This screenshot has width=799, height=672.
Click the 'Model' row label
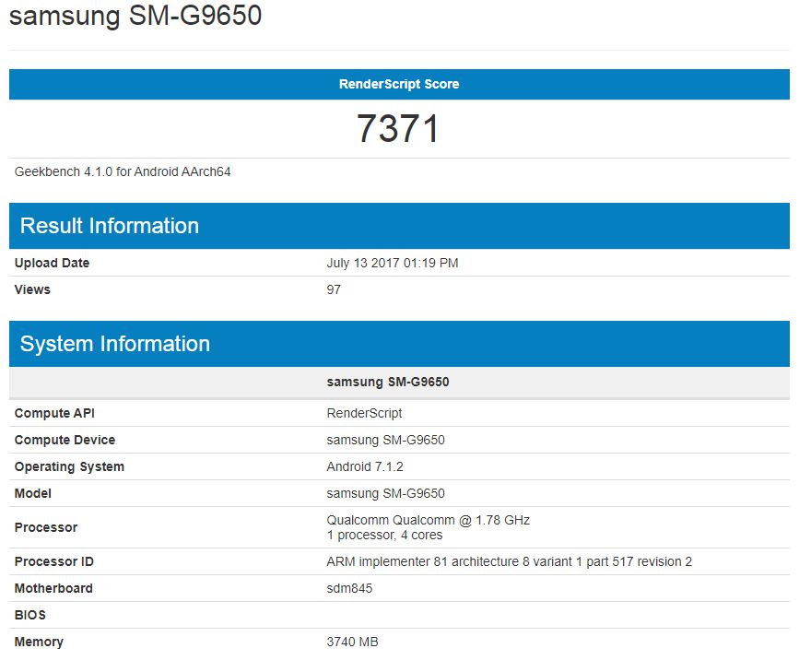point(33,493)
